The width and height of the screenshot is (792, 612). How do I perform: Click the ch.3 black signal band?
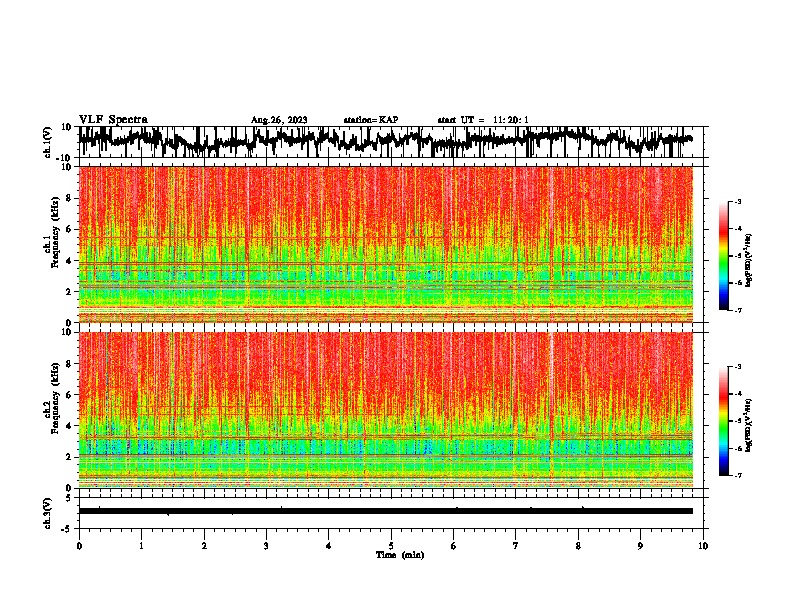[386, 511]
